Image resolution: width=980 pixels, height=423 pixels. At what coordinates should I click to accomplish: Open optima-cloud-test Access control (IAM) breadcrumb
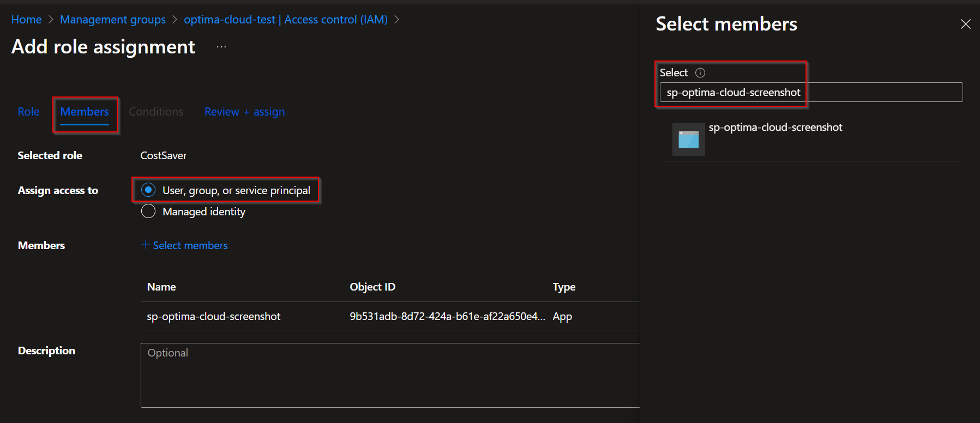click(286, 20)
